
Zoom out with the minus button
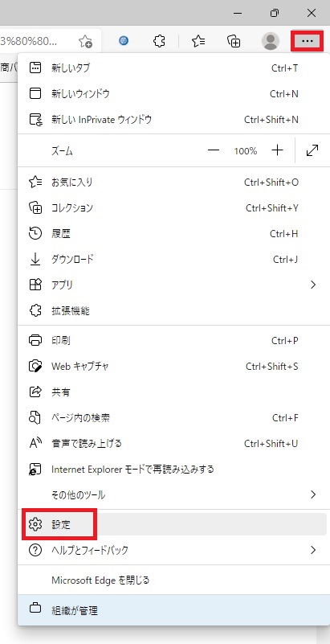click(x=214, y=150)
